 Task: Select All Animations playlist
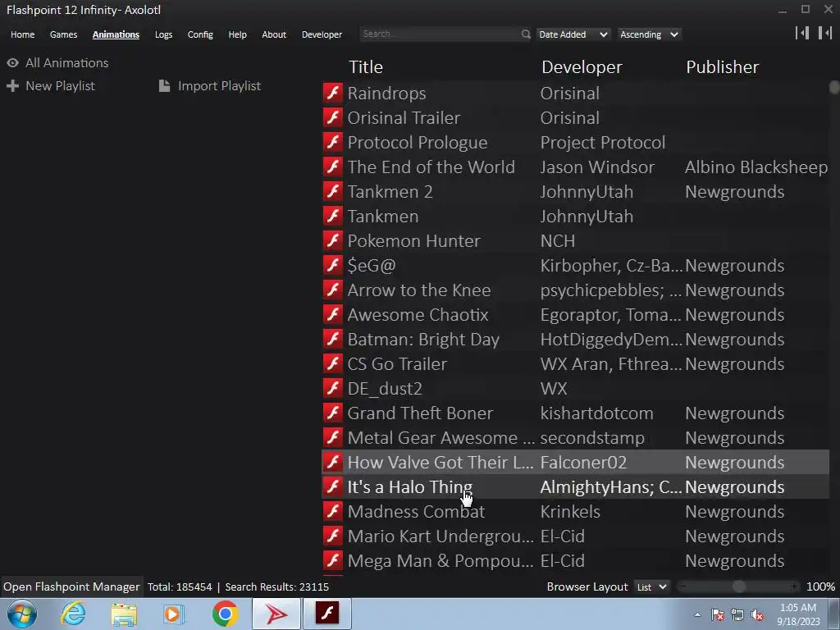[x=67, y=62]
